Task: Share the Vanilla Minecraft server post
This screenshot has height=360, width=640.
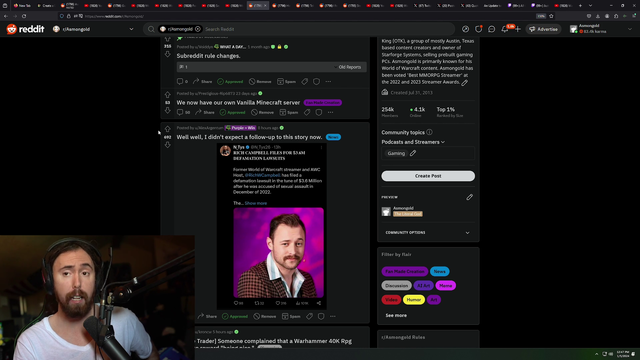Action: pyautogui.click(x=204, y=112)
